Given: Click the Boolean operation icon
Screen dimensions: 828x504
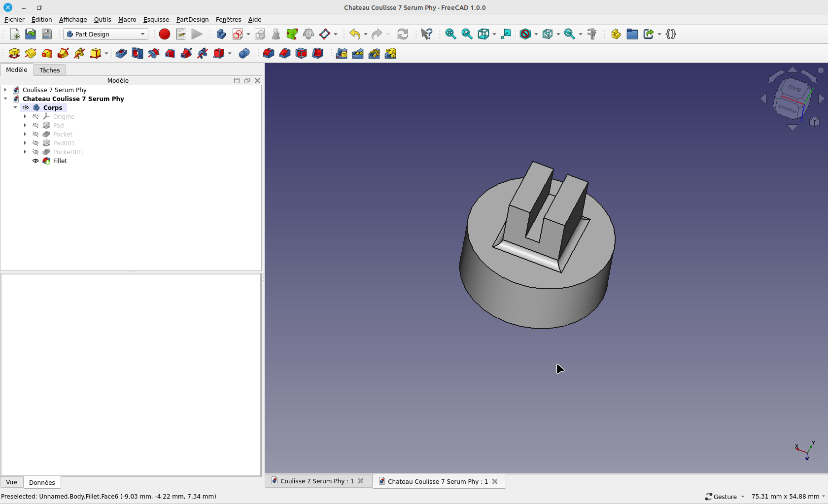Looking at the screenshot, I should coord(244,54).
